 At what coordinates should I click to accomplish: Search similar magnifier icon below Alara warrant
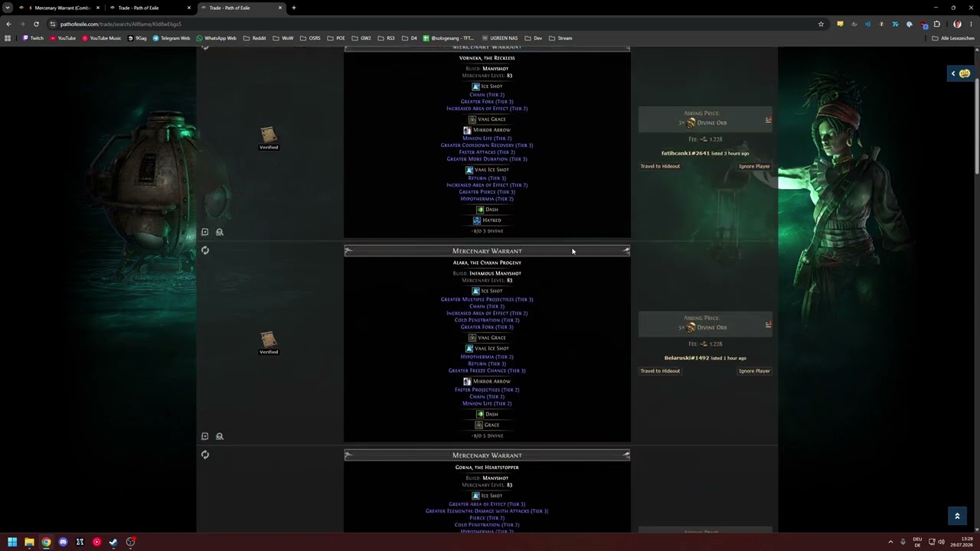click(220, 436)
